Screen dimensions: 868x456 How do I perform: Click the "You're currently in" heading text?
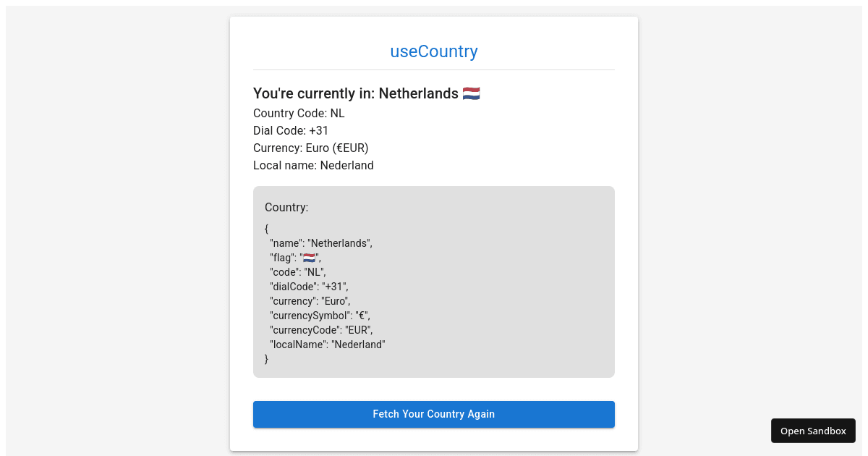point(355,93)
